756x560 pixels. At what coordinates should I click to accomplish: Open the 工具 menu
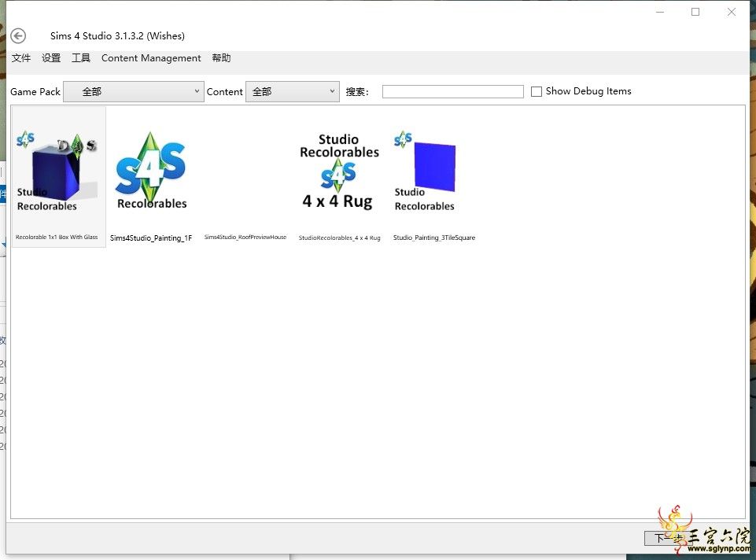tap(81, 58)
